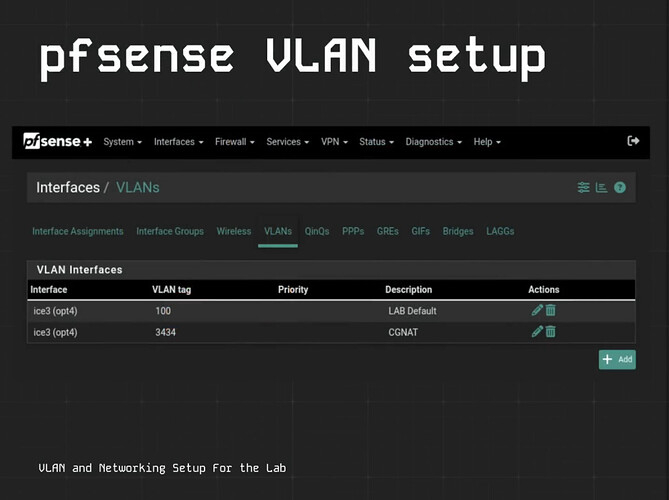Viewport: 669px width, 500px height.
Task: Switch to the QinQs tab
Action: coord(317,231)
